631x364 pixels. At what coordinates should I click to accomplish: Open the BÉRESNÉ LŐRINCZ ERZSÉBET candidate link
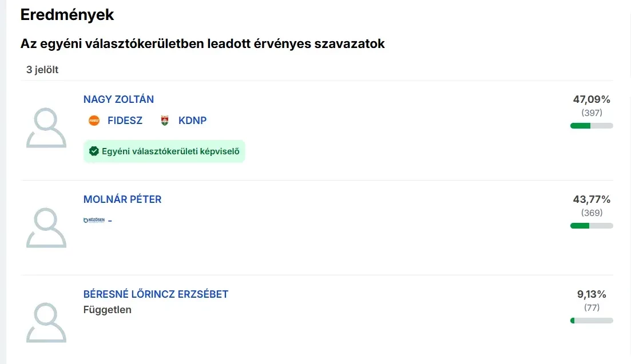click(156, 294)
